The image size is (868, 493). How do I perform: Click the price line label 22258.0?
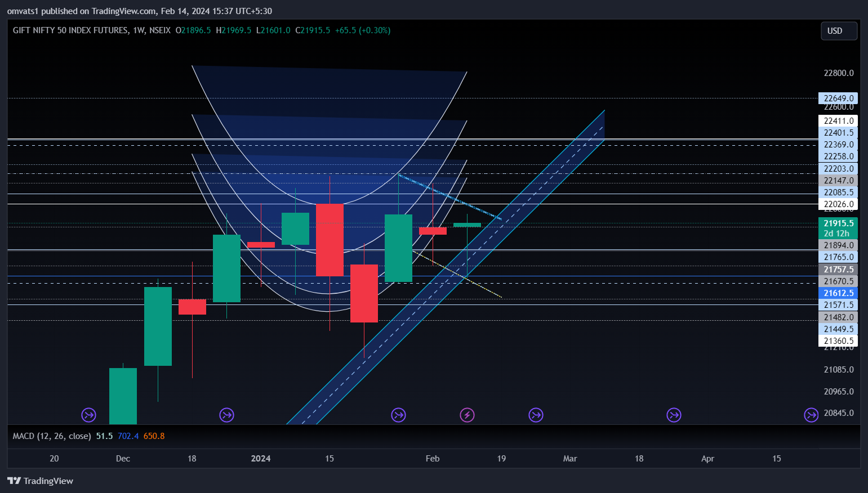click(x=838, y=156)
